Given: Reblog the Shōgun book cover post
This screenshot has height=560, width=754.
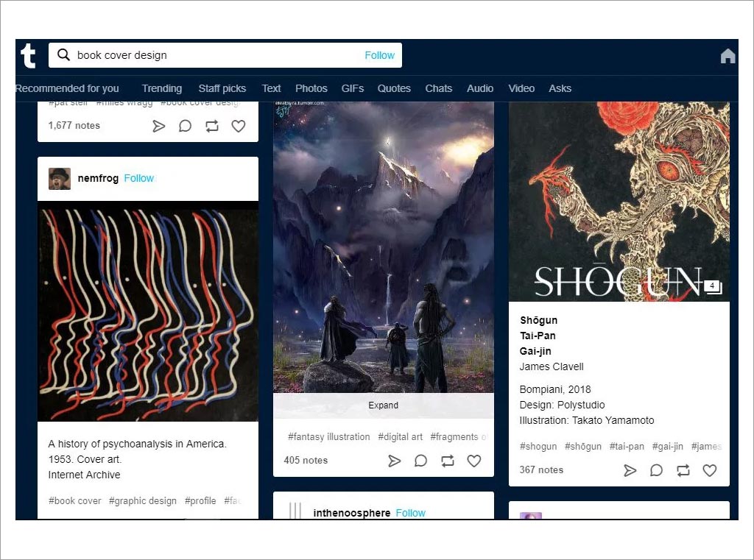Looking at the screenshot, I should 683,470.
